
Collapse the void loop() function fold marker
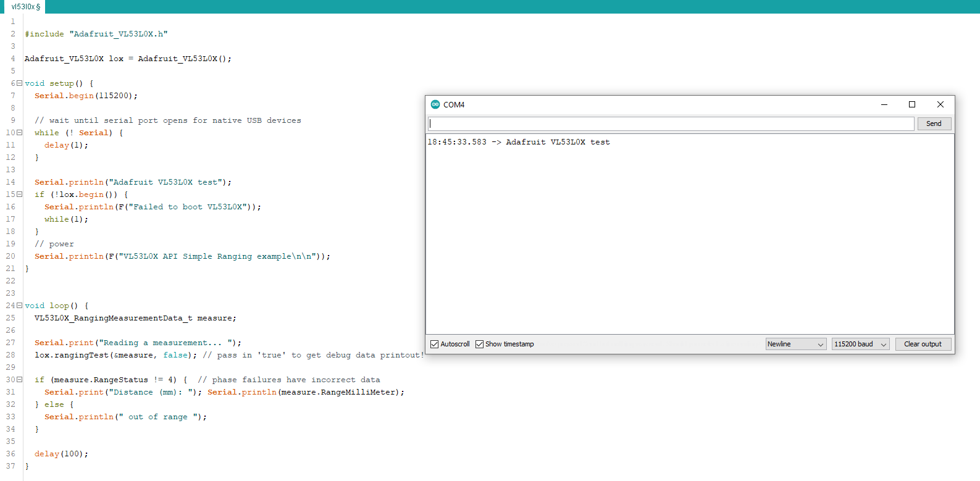[x=19, y=306]
